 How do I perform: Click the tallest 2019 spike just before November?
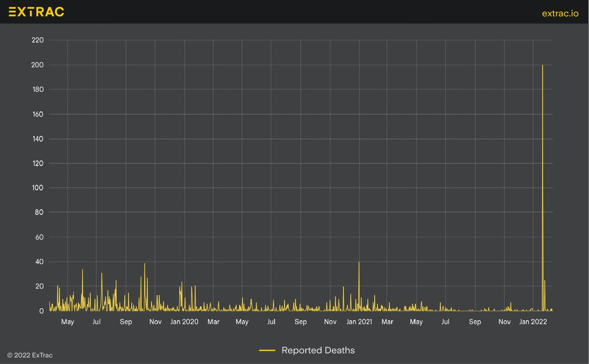144,264
